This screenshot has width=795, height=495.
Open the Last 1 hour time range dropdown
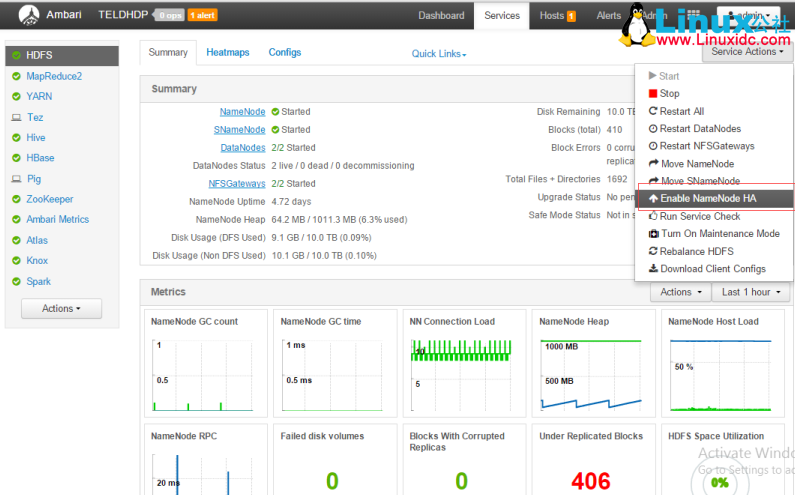click(x=750, y=292)
